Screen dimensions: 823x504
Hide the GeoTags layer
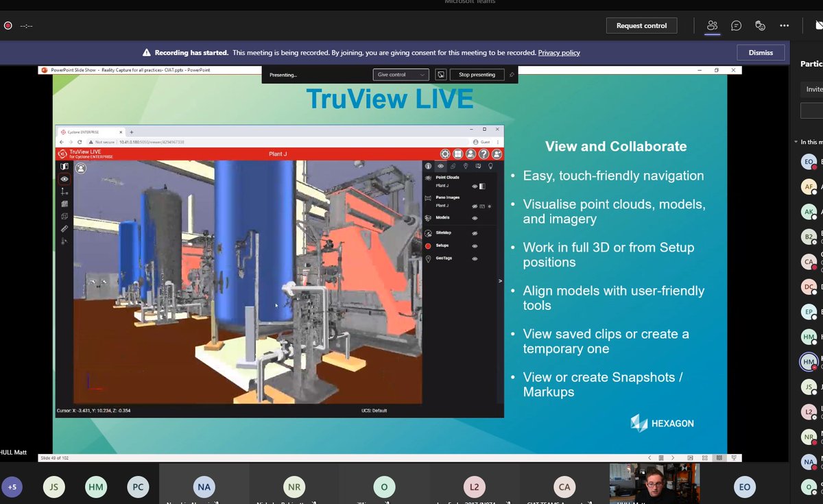point(475,258)
